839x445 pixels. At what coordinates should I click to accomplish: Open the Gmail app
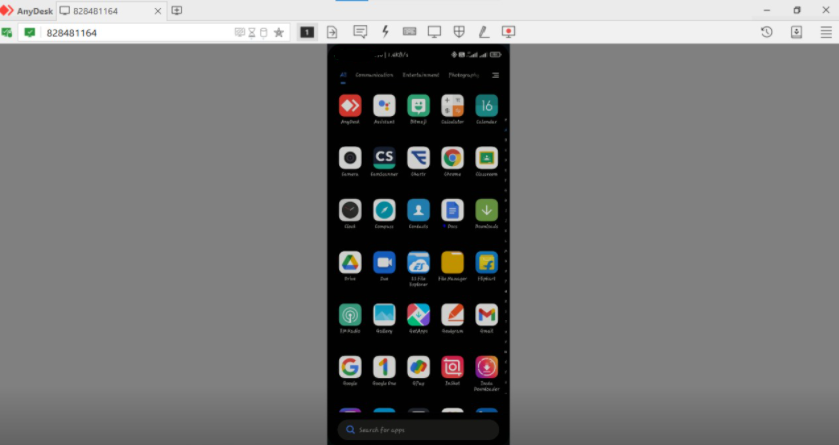486,315
